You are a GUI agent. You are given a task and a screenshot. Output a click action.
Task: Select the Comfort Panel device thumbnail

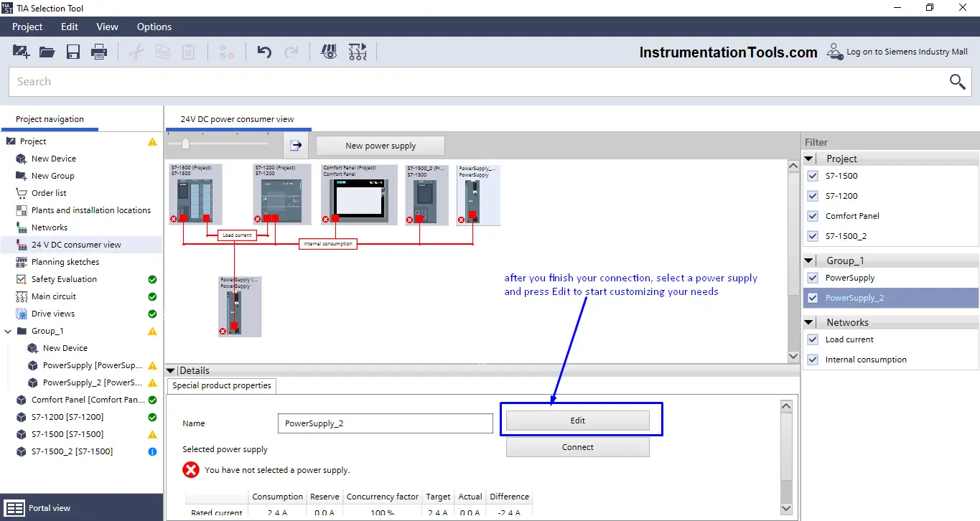360,194
